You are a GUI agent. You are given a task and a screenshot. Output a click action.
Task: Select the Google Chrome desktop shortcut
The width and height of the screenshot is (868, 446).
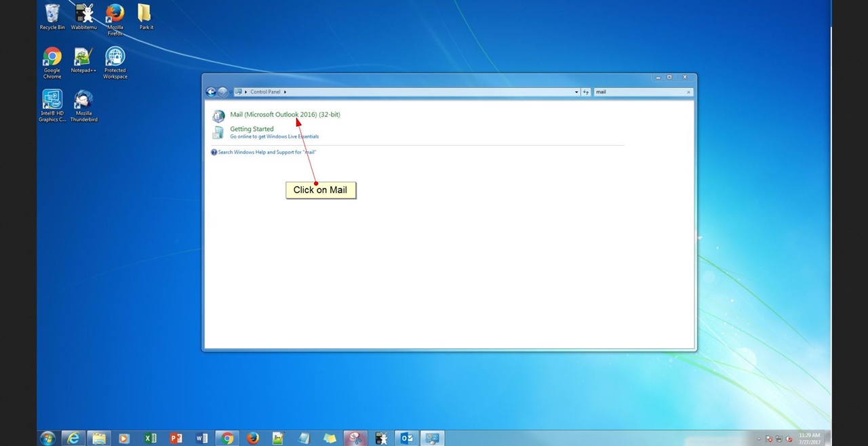[x=52, y=63]
